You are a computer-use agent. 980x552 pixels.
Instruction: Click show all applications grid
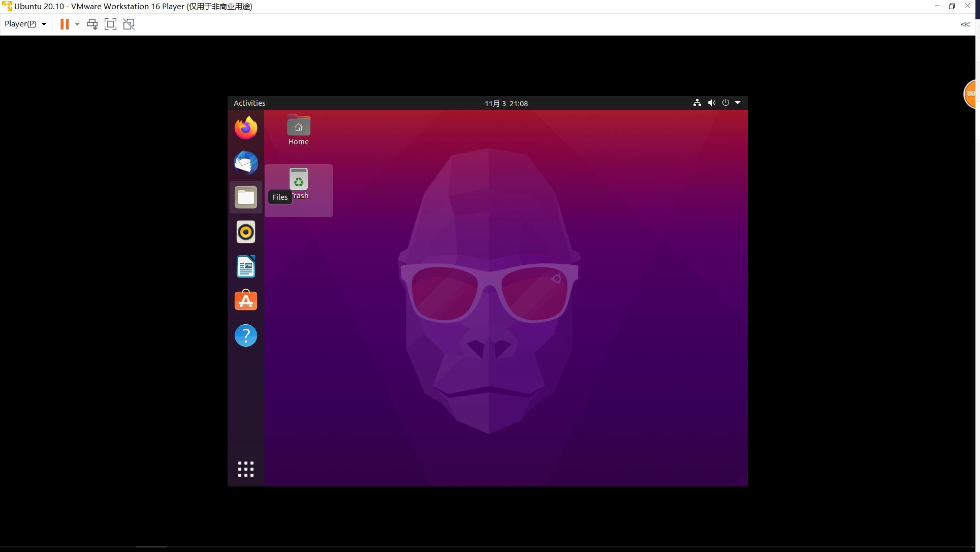(x=246, y=469)
